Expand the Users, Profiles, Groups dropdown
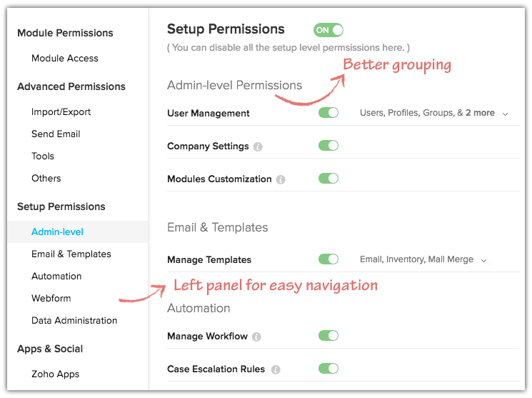532x398 pixels. point(505,114)
